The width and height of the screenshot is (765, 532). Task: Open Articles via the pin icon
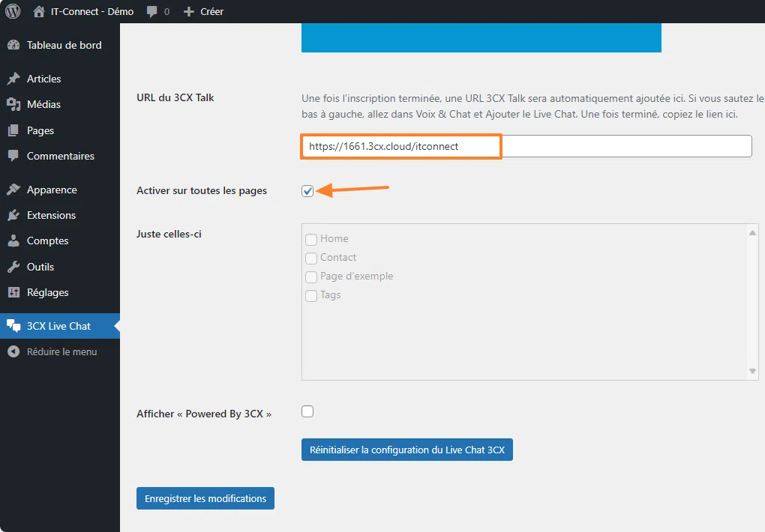13,79
